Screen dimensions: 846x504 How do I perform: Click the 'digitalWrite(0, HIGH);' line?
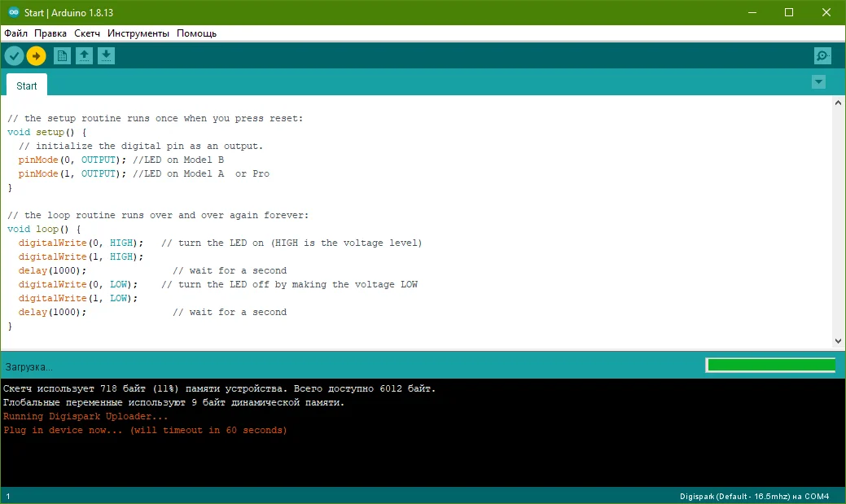click(81, 243)
